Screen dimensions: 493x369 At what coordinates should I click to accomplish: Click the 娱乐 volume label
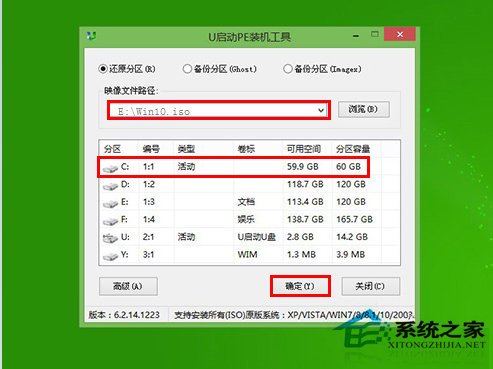(x=246, y=219)
